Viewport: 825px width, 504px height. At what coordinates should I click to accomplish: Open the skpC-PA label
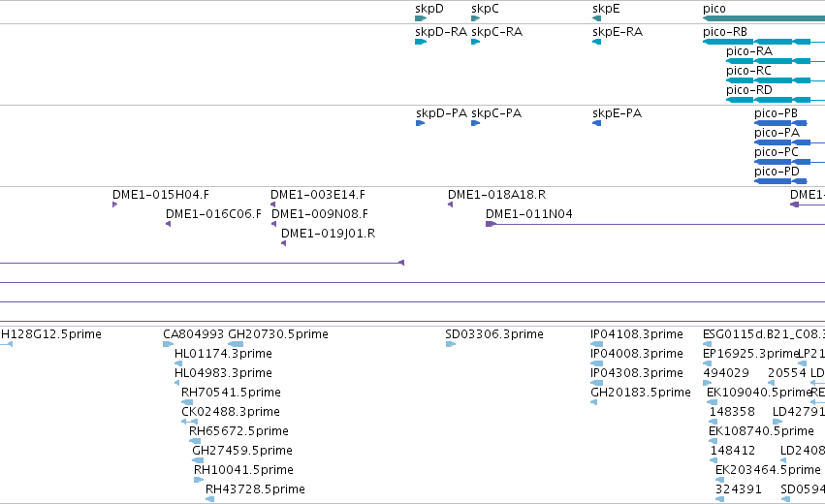[x=496, y=113]
